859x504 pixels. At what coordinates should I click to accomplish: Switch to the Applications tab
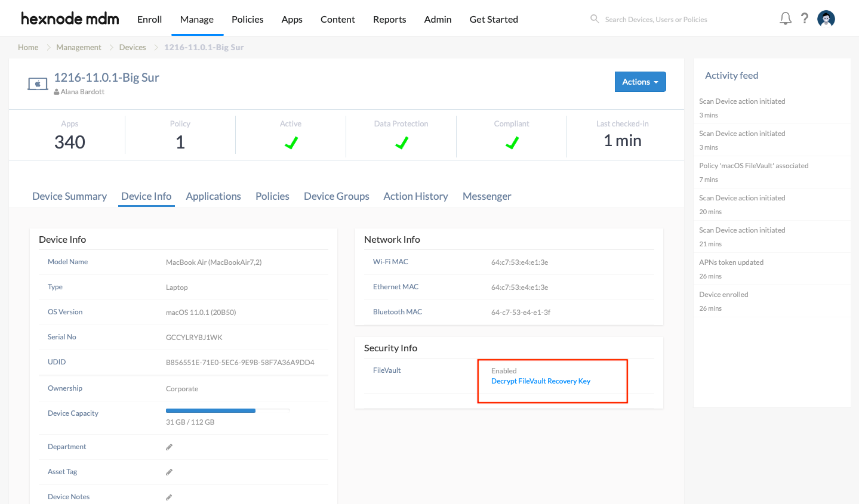click(x=213, y=196)
